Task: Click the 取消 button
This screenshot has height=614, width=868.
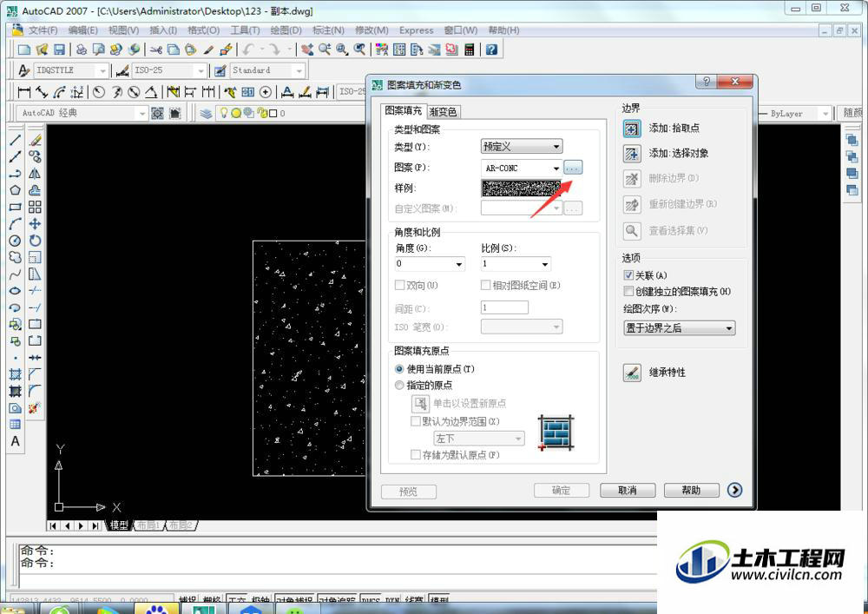Action: pos(628,491)
